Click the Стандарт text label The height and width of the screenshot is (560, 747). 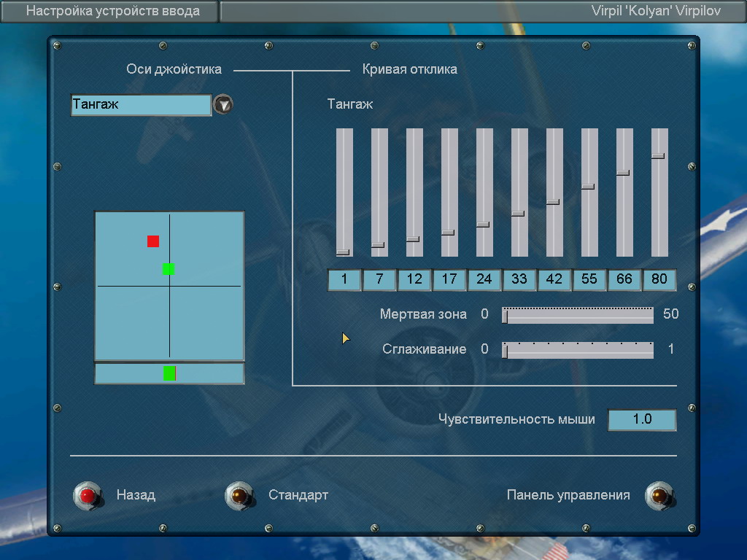298,495
